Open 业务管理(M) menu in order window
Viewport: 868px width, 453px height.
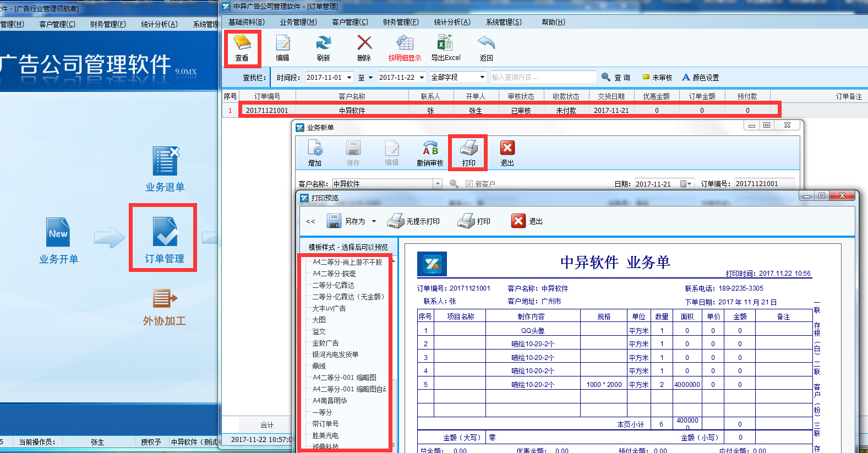pyautogui.click(x=298, y=22)
